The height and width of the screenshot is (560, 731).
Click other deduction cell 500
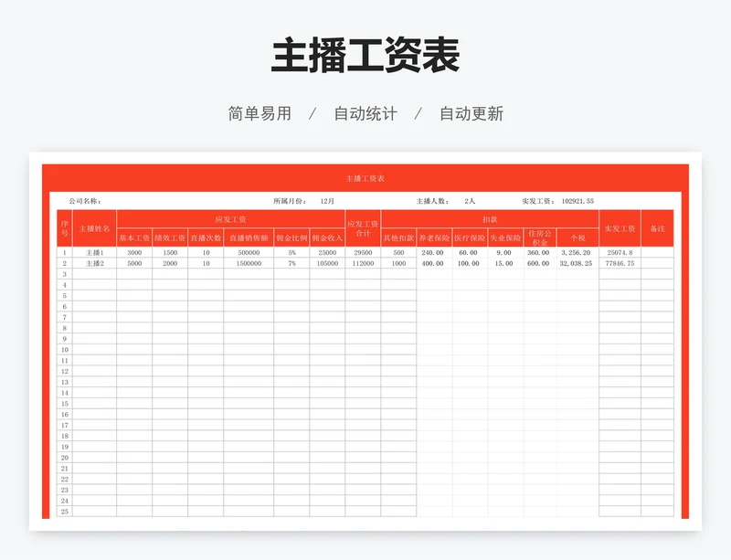(398, 252)
